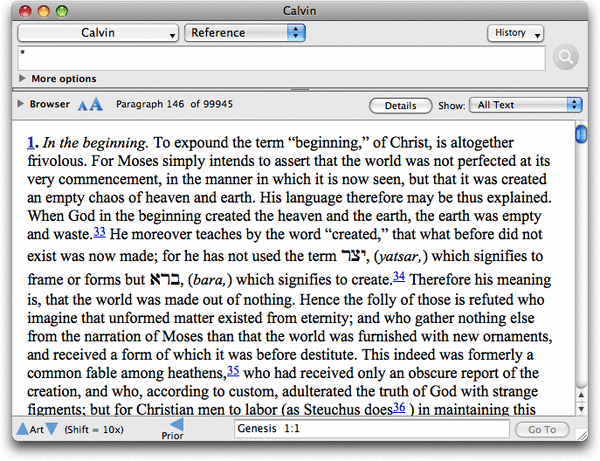
Task: Open footnote 35 link
Action: (233, 371)
